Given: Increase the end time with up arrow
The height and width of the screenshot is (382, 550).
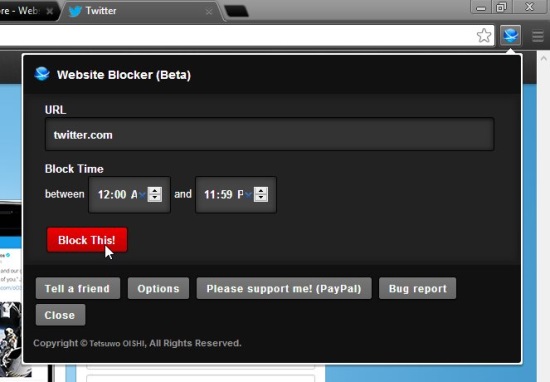Looking at the screenshot, I should [x=261, y=191].
